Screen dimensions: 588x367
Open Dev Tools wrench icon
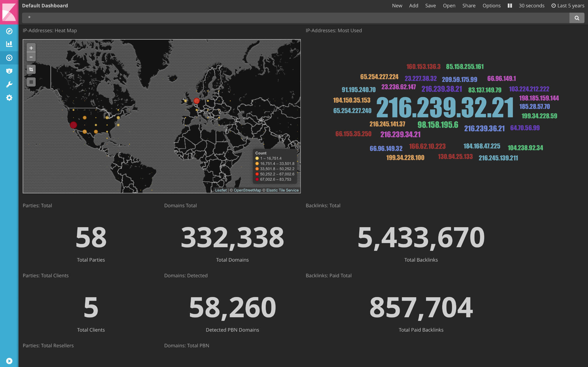[x=9, y=84]
